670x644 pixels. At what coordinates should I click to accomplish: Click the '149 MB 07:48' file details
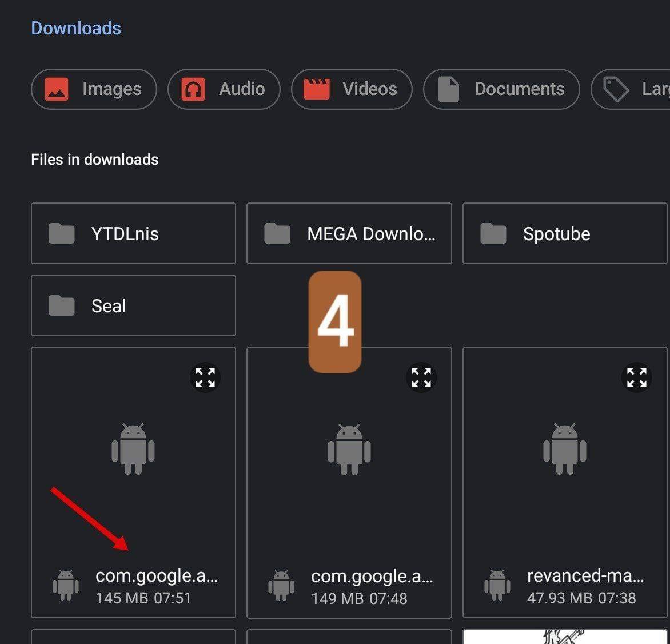(x=360, y=598)
